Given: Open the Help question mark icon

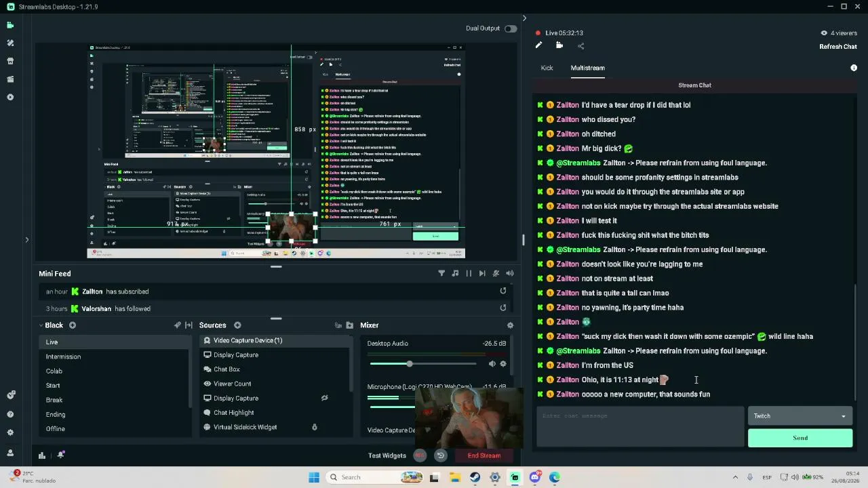Looking at the screenshot, I should (10, 414).
